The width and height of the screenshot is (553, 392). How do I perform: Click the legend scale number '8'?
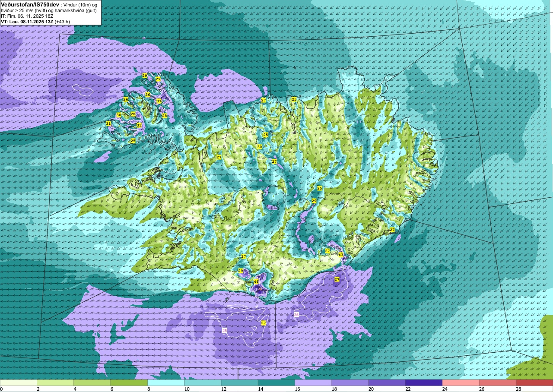coord(148,389)
